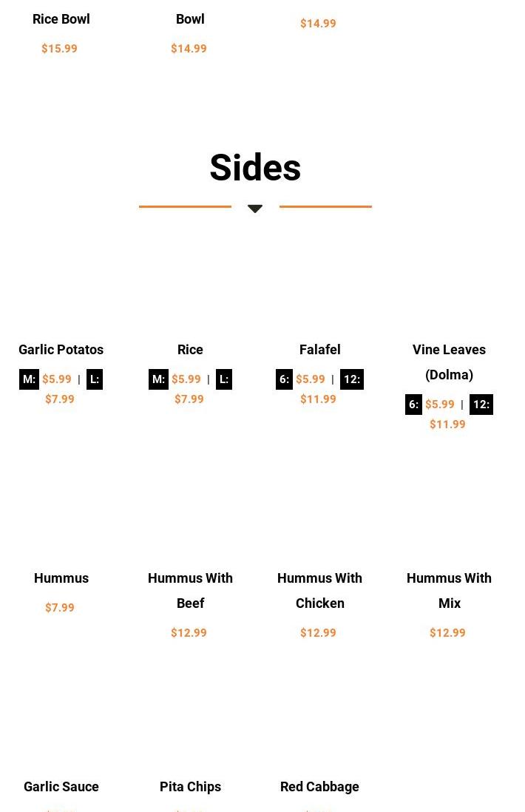Image resolution: width=525 pixels, height=812 pixels.
Task: Select the Red Cabbage side
Action: [x=319, y=787]
